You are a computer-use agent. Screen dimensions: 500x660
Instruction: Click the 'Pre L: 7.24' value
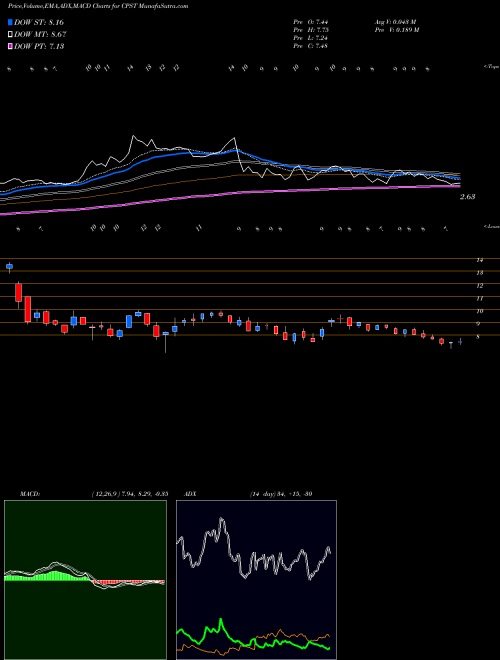tap(311, 38)
